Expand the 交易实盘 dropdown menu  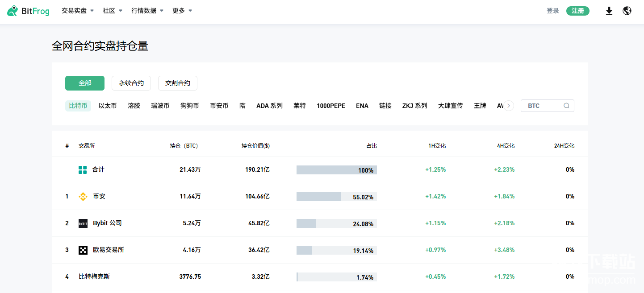click(x=78, y=11)
